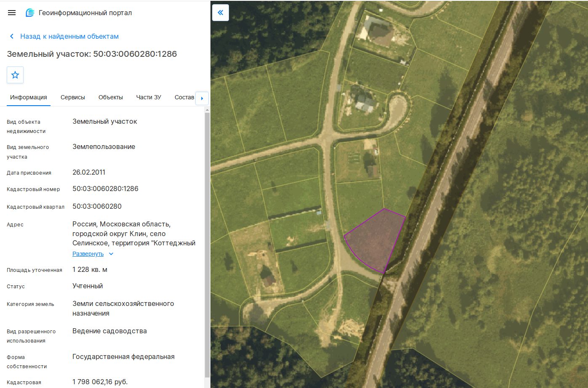Click the Геоинформационный портал logo icon
Viewport: 588px width, 388px height.
(x=30, y=13)
